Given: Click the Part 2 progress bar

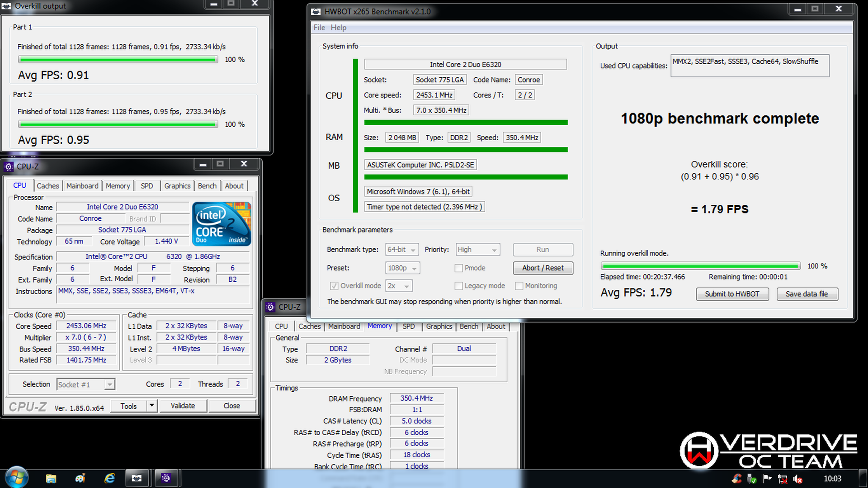Looking at the screenshot, I should pos(118,124).
